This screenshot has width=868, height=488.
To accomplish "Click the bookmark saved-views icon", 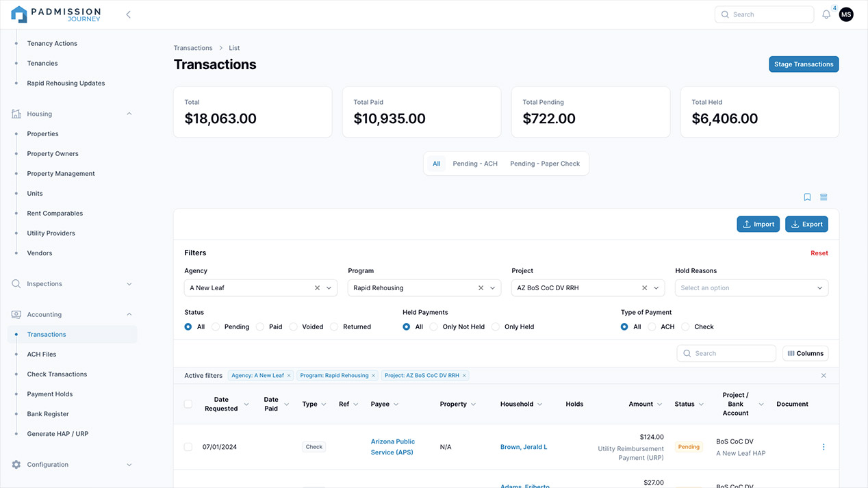I will (x=807, y=197).
